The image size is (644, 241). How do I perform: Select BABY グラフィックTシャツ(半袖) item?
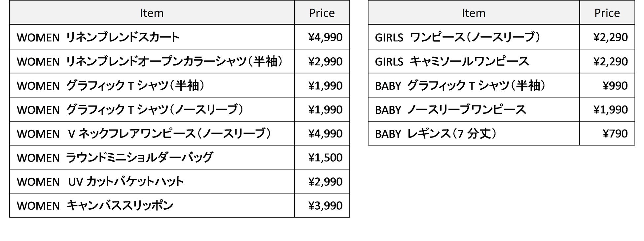tap(460, 86)
